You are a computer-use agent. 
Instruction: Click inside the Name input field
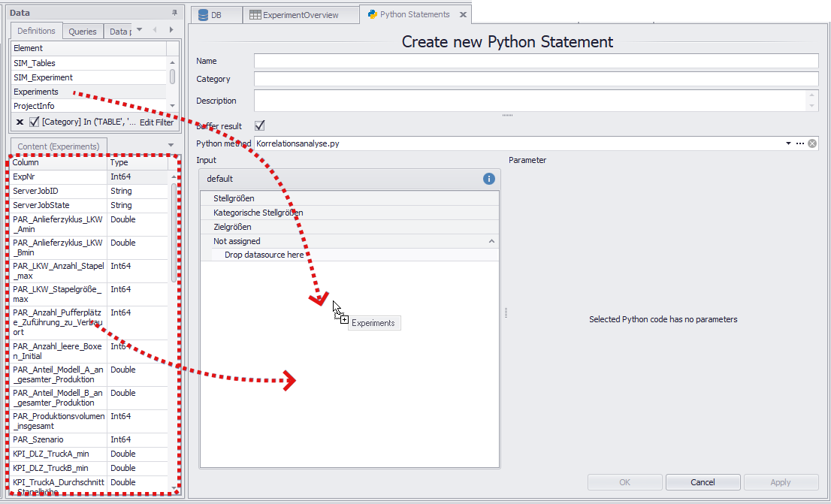526,61
